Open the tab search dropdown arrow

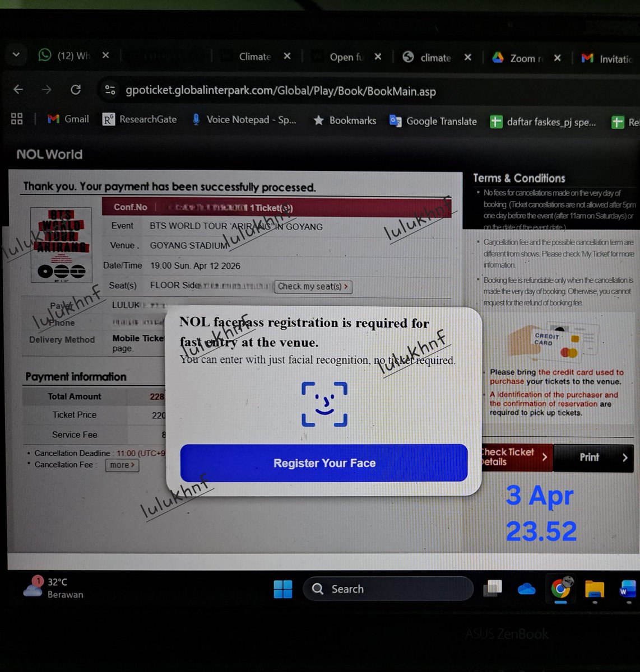pyautogui.click(x=16, y=55)
